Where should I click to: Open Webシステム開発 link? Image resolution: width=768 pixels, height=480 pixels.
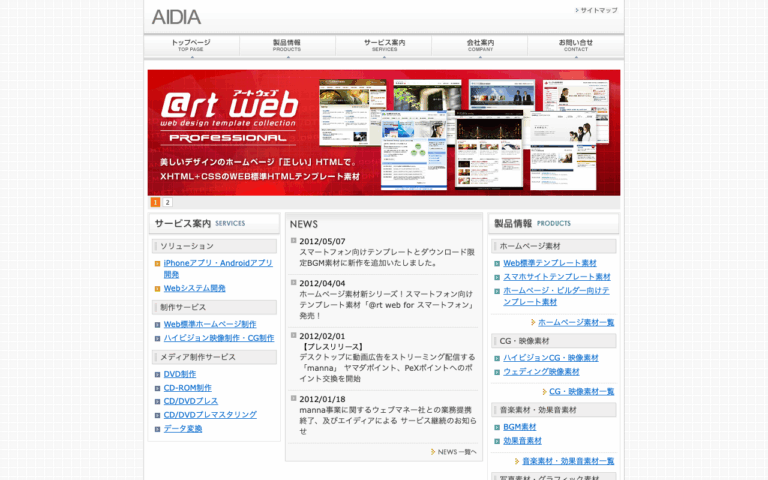click(194, 288)
